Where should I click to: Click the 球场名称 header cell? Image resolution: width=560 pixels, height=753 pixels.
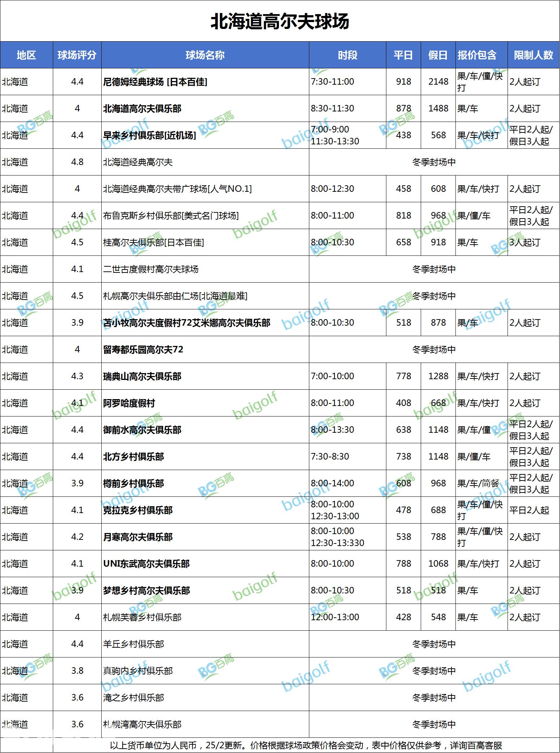click(x=205, y=55)
